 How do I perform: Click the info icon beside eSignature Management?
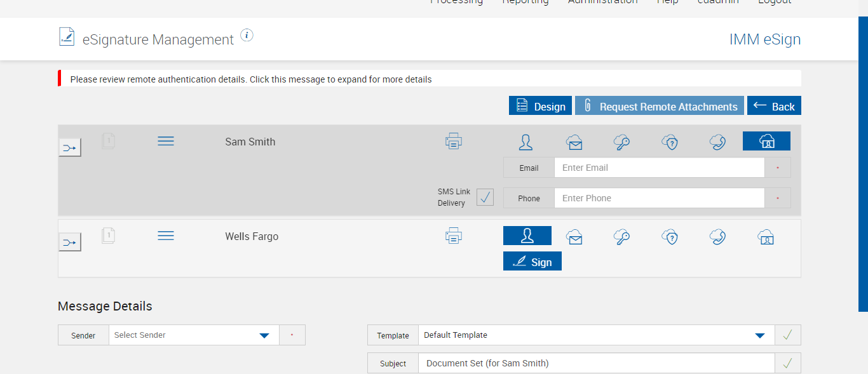[247, 36]
